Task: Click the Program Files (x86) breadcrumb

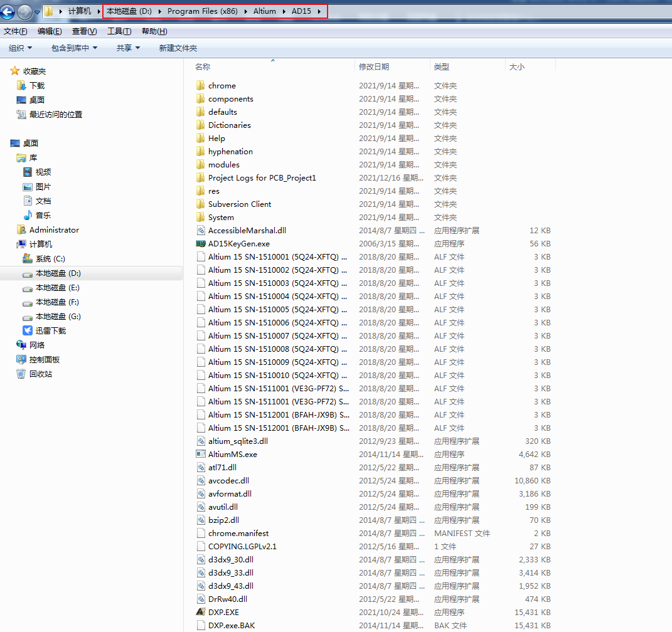Action: [x=202, y=11]
